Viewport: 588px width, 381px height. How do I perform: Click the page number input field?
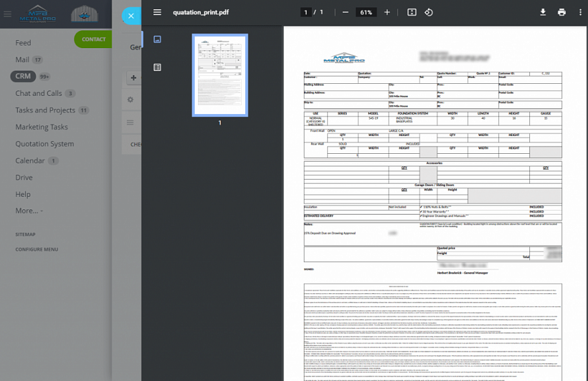click(x=305, y=12)
